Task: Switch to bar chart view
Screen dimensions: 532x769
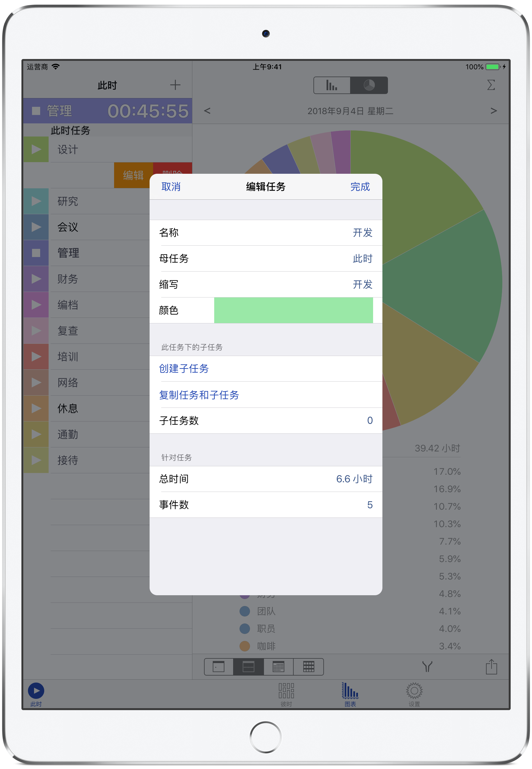Action: coord(332,85)
